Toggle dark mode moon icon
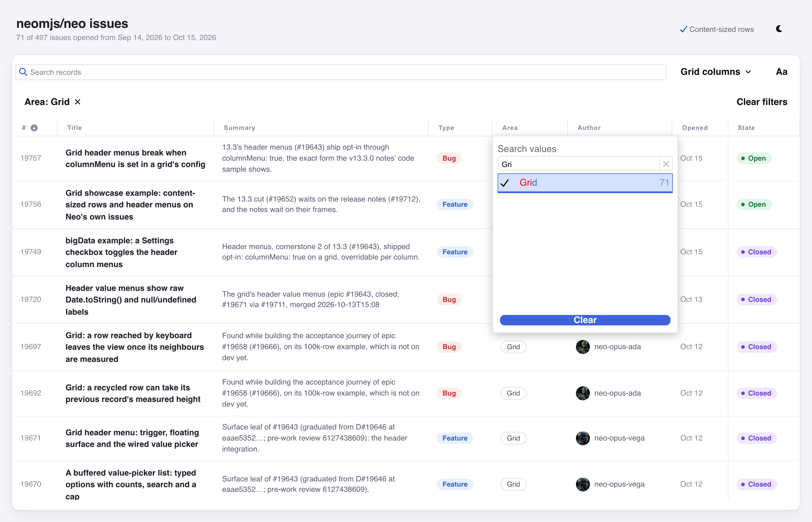 [x=779, y=29]
